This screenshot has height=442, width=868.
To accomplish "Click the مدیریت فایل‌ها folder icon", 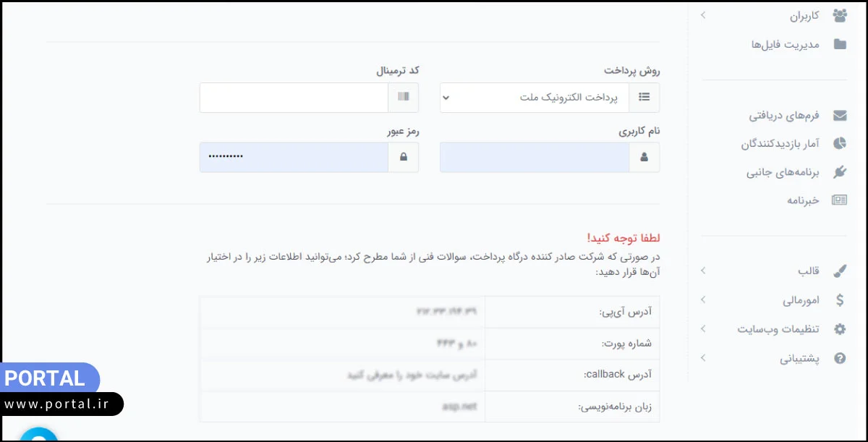I will (x=839, y=43).
